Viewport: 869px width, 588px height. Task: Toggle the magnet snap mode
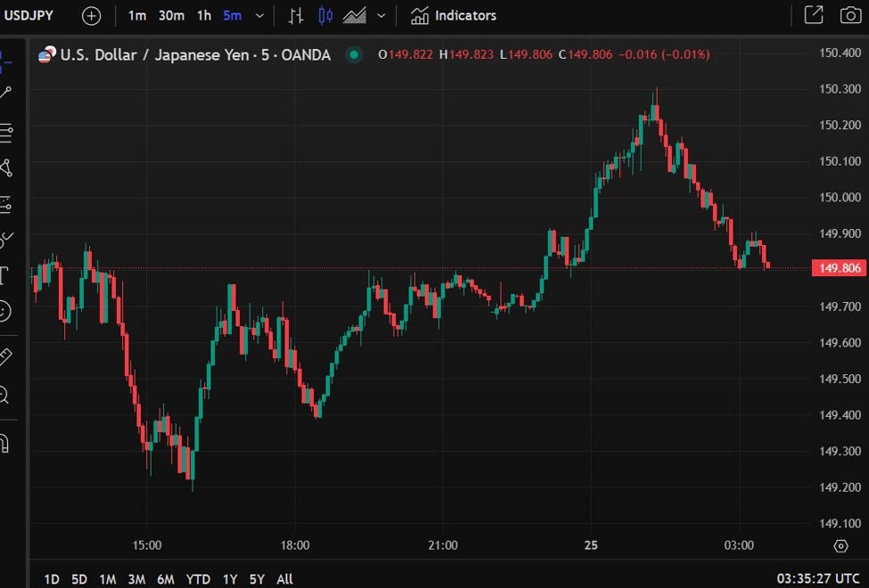click(4, 443)
